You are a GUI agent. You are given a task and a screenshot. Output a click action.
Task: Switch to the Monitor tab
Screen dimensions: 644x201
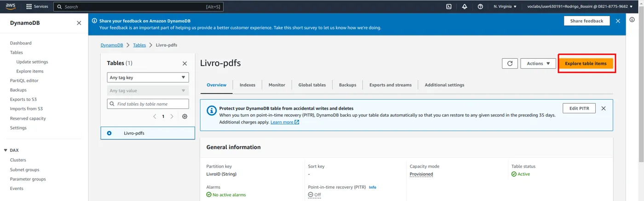click(x=277, y=85)
